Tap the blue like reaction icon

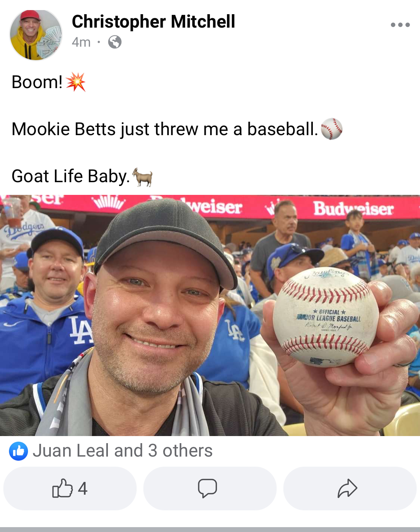click(18, 451)
